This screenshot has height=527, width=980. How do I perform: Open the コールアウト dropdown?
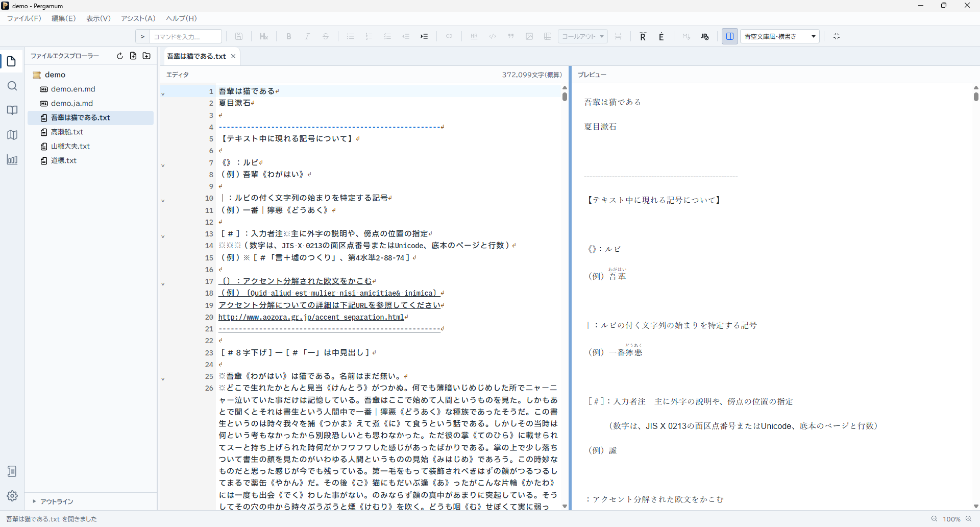[582, 36]
